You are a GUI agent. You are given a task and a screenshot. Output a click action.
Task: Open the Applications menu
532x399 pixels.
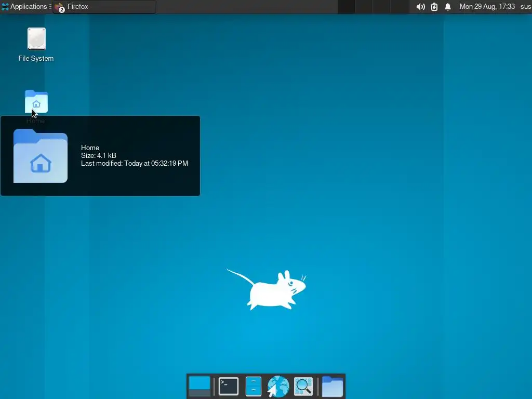(x=24, y=6)
